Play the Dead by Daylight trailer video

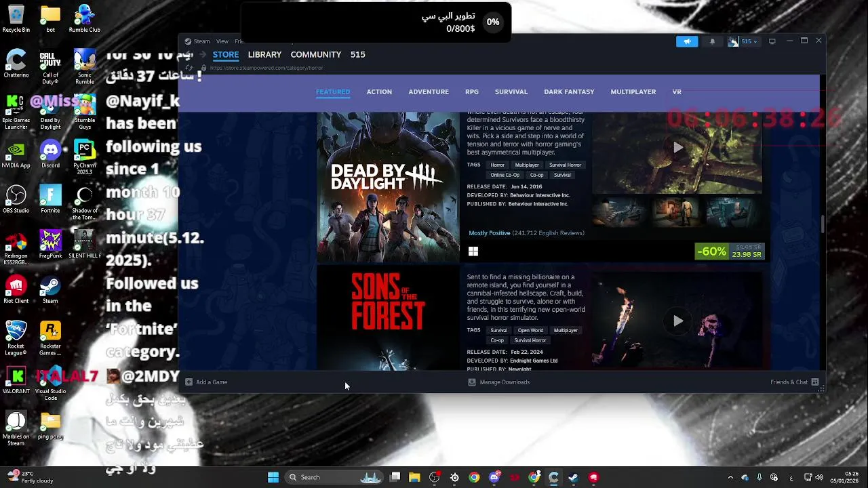(677, 147)
